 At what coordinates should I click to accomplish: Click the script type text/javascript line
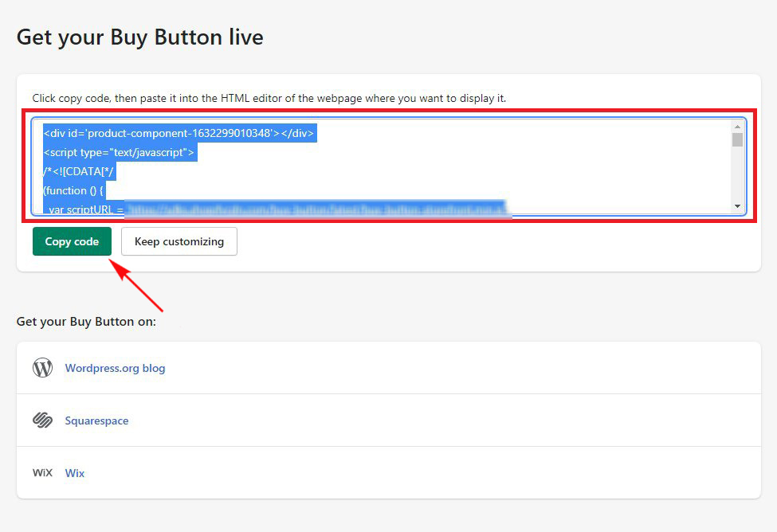point(120,152)
